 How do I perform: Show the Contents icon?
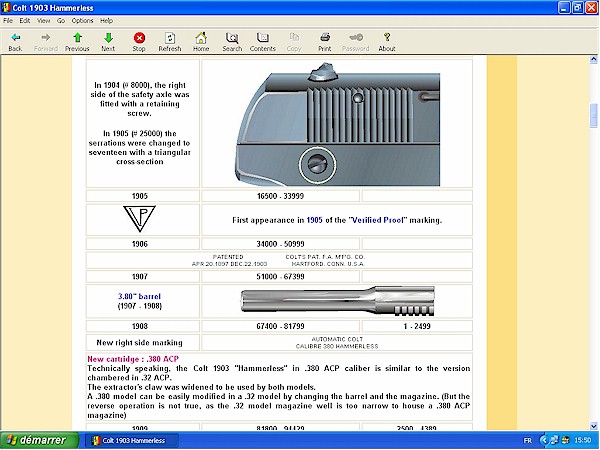point(262,38)
